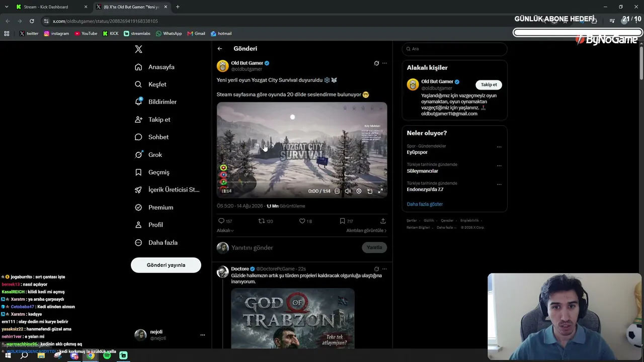Open the WhatsApp bookmark
Image resolution: width=644 pixels, height=362 pixels.
(169, 34)
